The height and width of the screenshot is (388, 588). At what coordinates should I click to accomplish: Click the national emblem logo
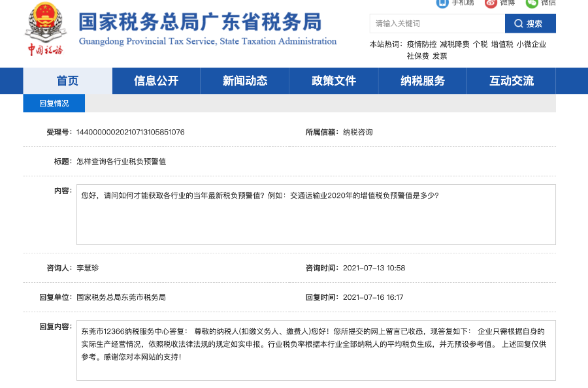[x=46, y=22]
